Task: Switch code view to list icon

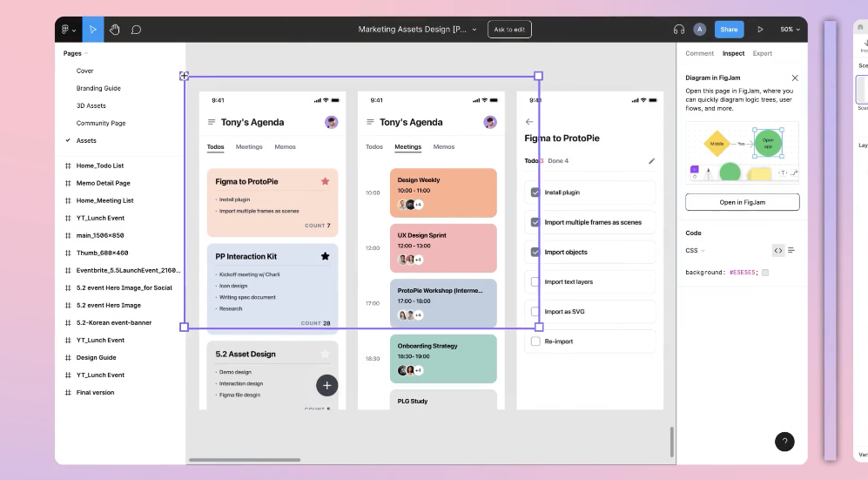Action: click(x=791, y=251)
